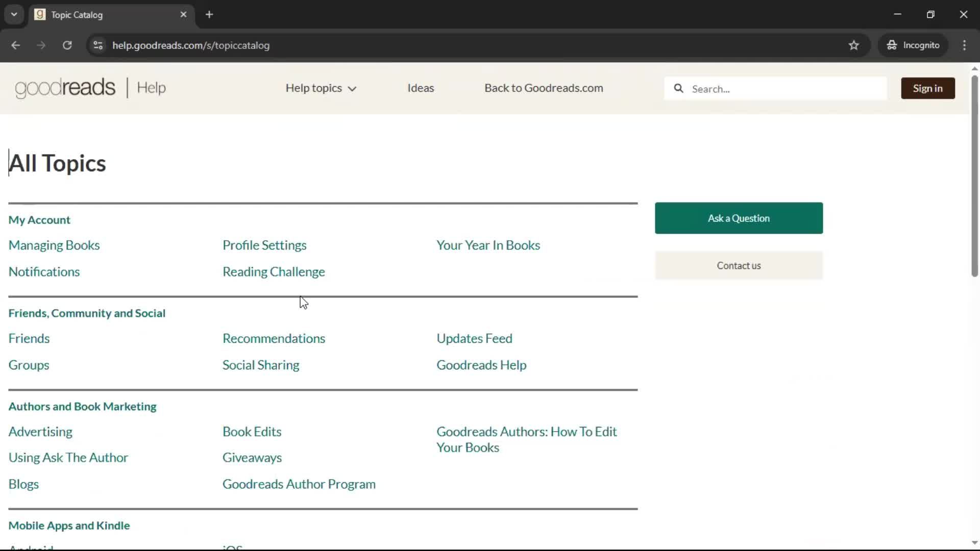Click the page vertical scrollbar thumb
The width and height of the screenshot is (980, 551).
(974, 176)
